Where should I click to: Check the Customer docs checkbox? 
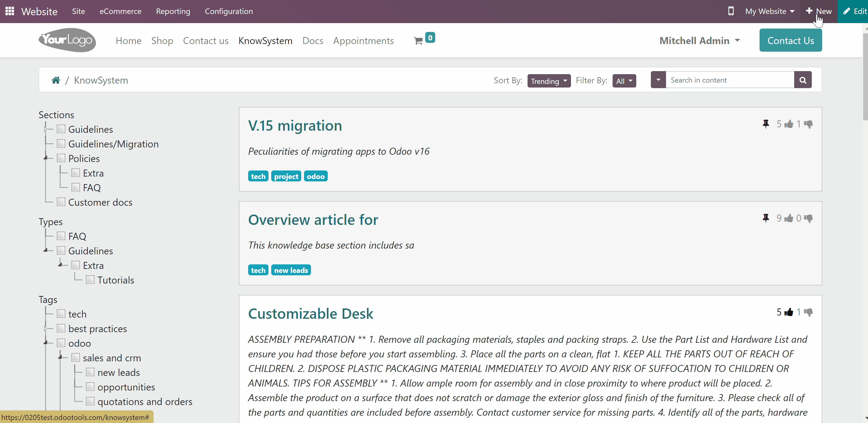(61, 202)
